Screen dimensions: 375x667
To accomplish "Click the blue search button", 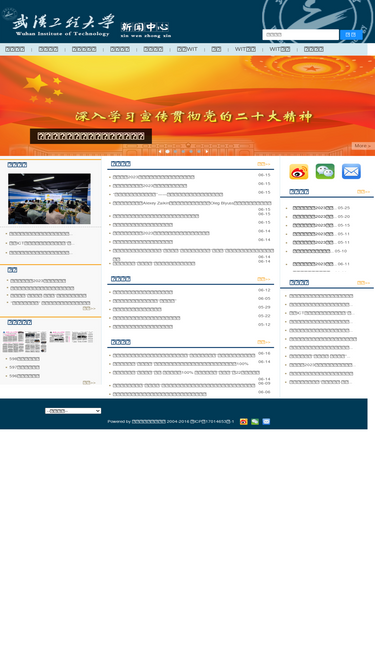I will pos(351,35).
